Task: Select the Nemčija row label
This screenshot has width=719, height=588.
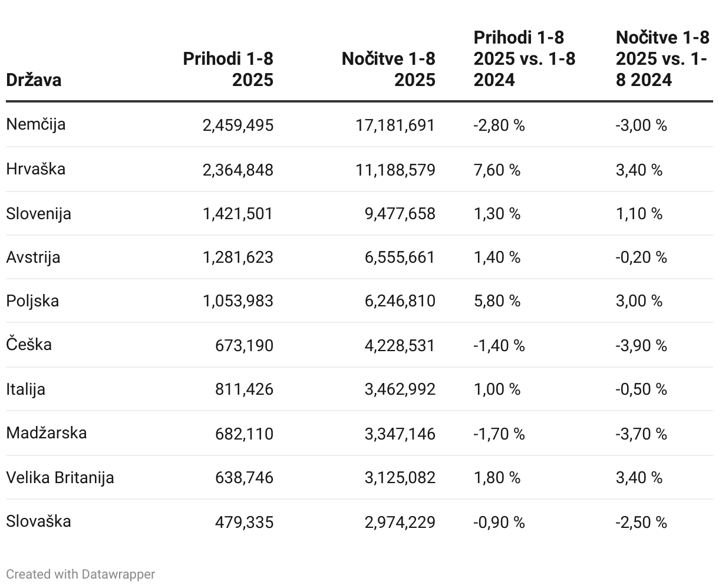Action: tap(36, 124)
